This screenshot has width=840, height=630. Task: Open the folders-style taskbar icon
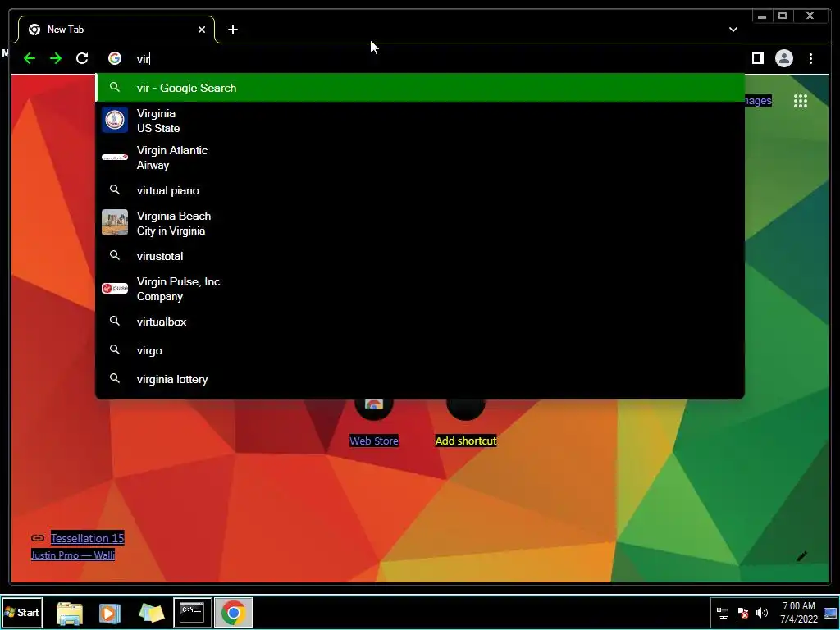pos(151,613)
